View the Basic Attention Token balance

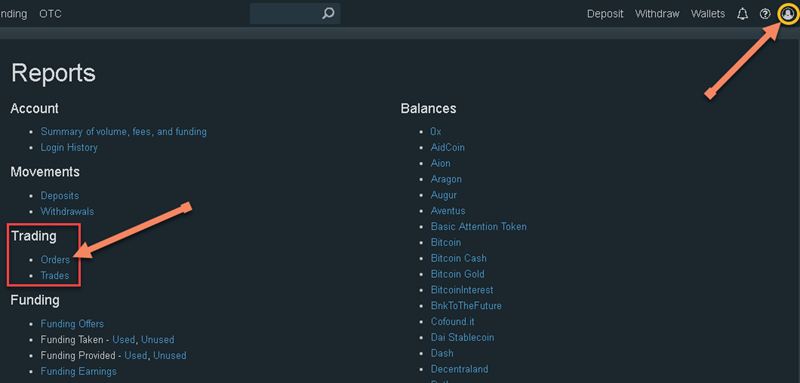coord(479,226)
